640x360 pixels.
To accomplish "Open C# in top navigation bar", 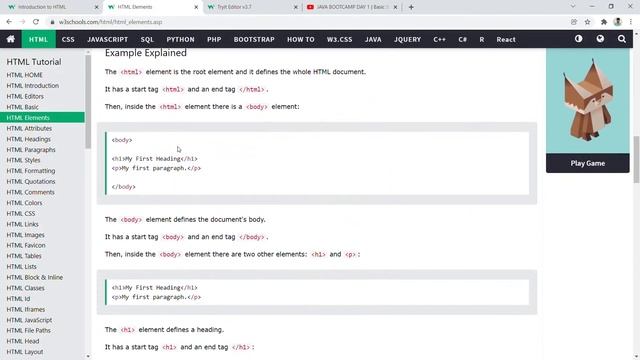I will 462,39.
